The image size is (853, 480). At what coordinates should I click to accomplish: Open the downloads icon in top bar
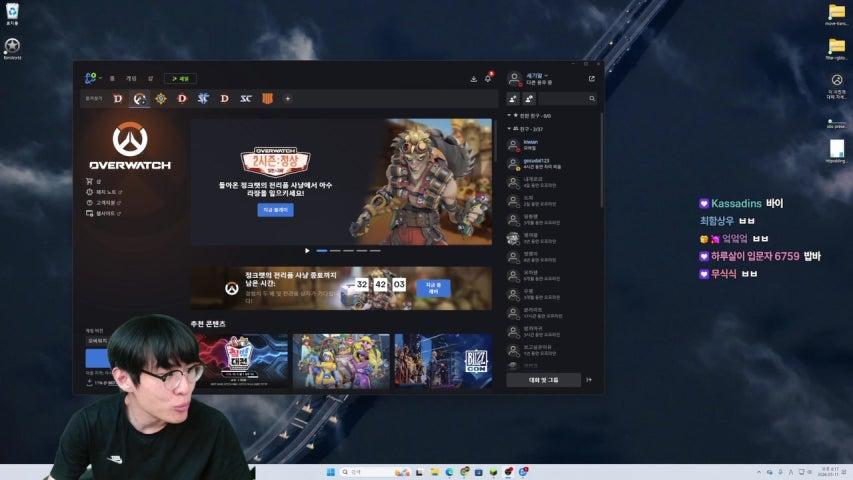point(473,79)
